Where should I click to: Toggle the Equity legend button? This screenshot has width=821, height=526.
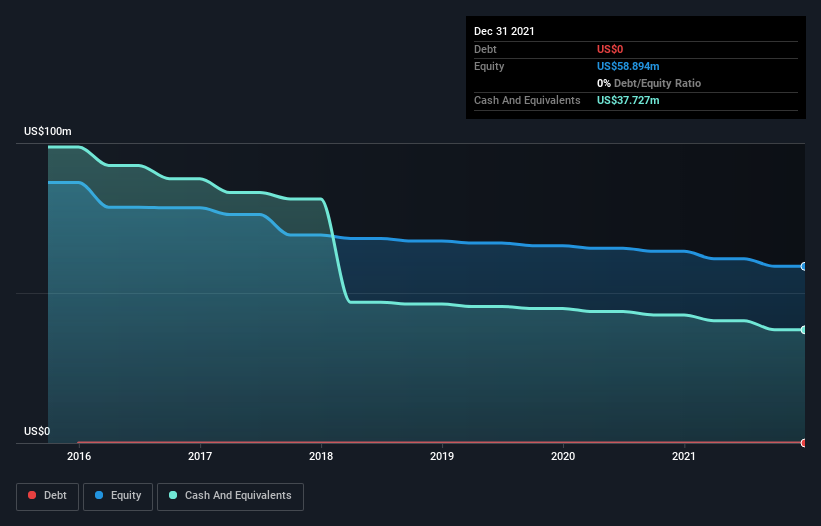tap(118, 496)
